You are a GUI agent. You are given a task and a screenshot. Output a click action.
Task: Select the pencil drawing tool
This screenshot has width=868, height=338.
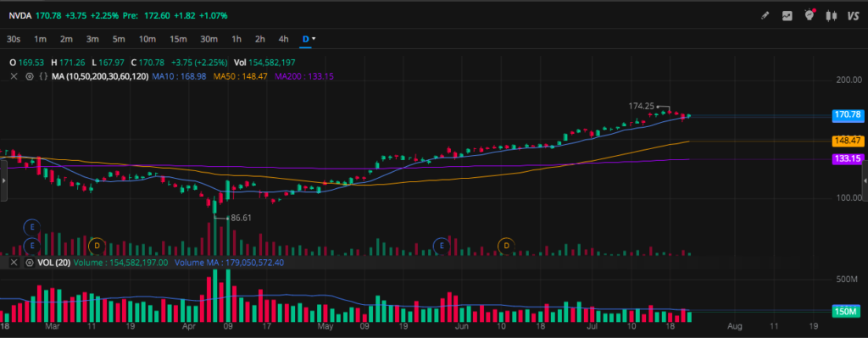765,16
